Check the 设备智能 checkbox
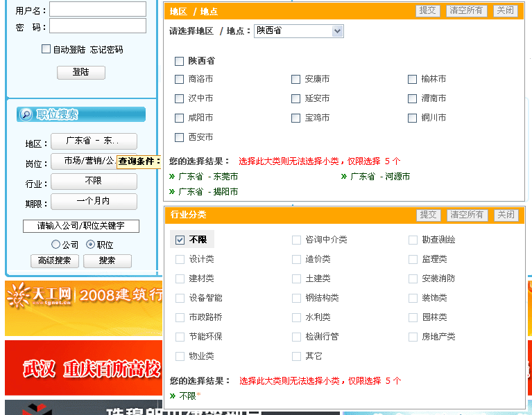The height and width of the screenshot is (415, 532). [180, 298]
